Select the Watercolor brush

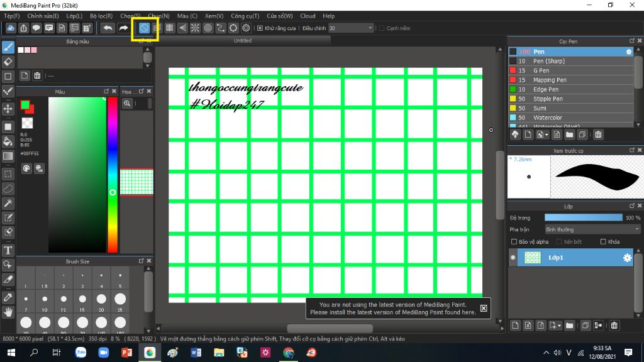tap(571, 118)
